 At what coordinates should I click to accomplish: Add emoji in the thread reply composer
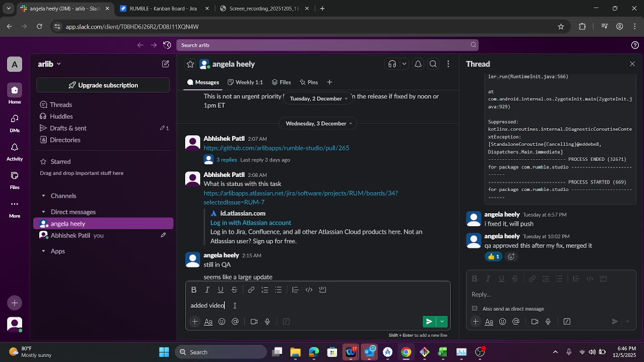[x=503, y=322]
